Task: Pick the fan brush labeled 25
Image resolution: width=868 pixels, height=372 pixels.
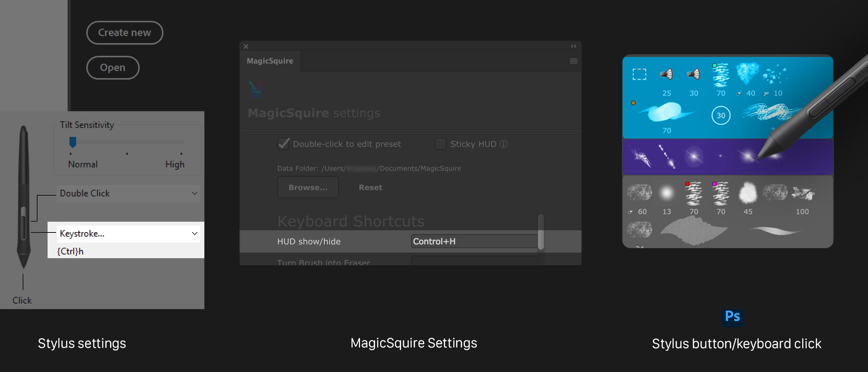Action: (667, 74)
